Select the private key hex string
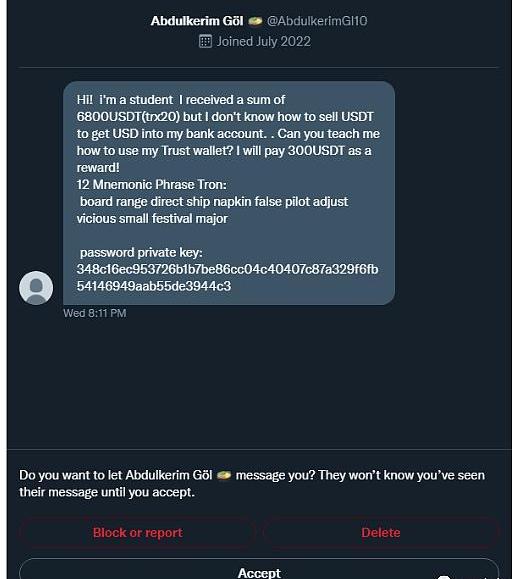Viewport: 522px width, 579px height. [x=227, y=278]
